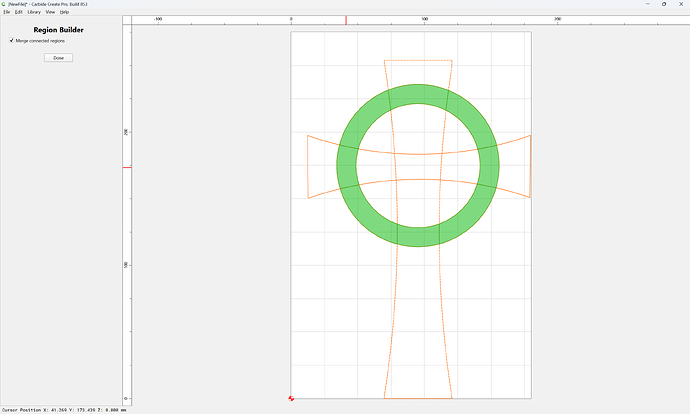Click the center region inside the ring
The height and width of the screenshot is (414, 690).
click(x=418, y=166)
